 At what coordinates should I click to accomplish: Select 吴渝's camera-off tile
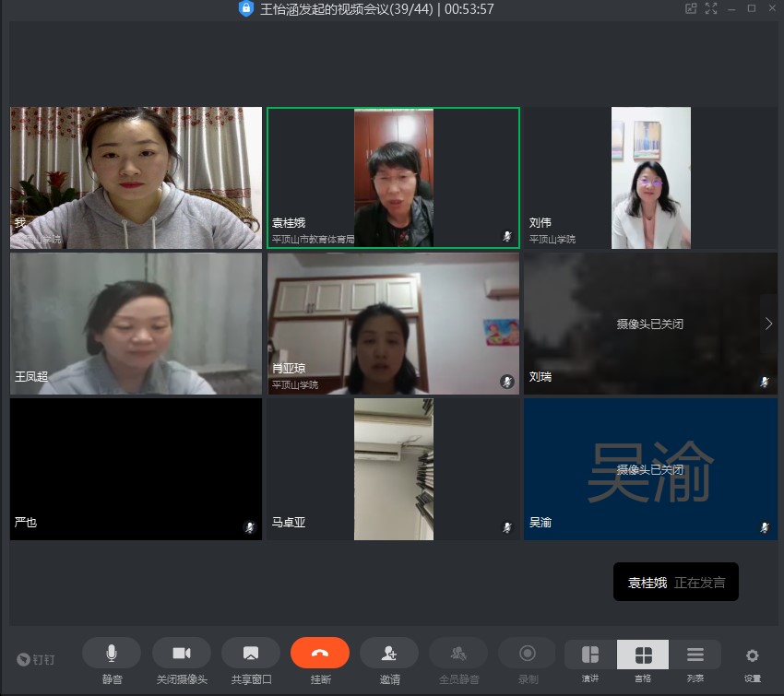pos(650,469)
